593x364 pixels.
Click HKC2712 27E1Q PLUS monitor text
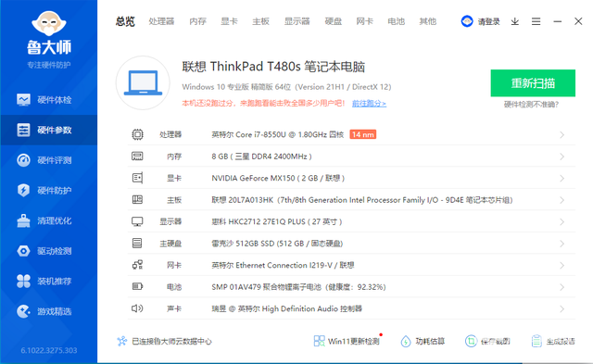[277, 221]
